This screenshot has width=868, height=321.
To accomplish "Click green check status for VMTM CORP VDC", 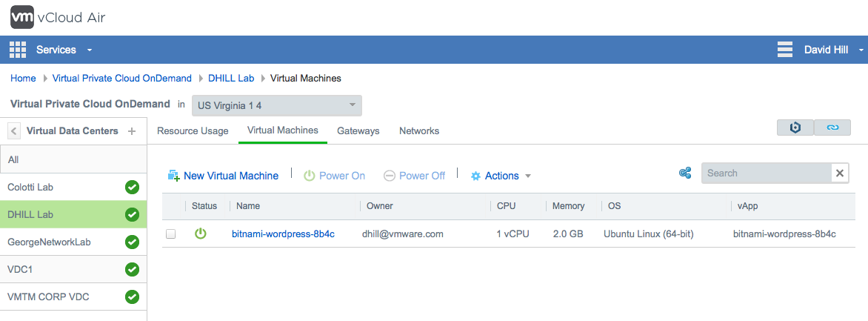I will (132, 297).
